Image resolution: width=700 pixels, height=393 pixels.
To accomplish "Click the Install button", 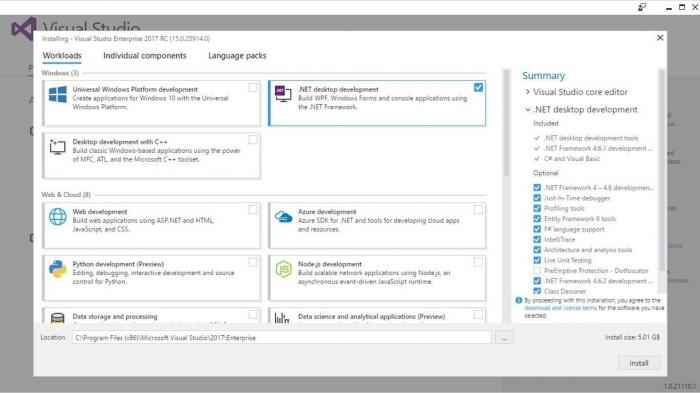I will (x=639, y=363).
